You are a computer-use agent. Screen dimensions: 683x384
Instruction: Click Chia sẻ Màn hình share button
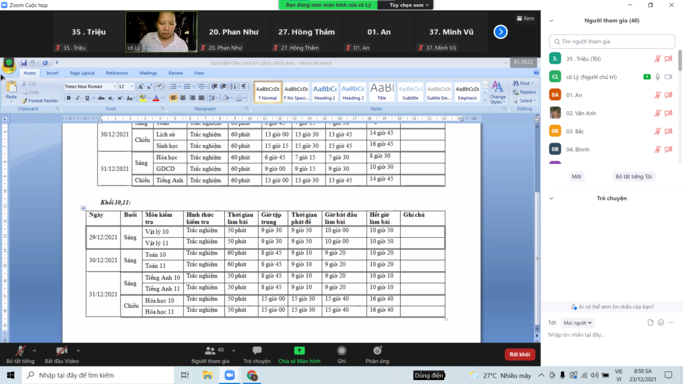299,354
